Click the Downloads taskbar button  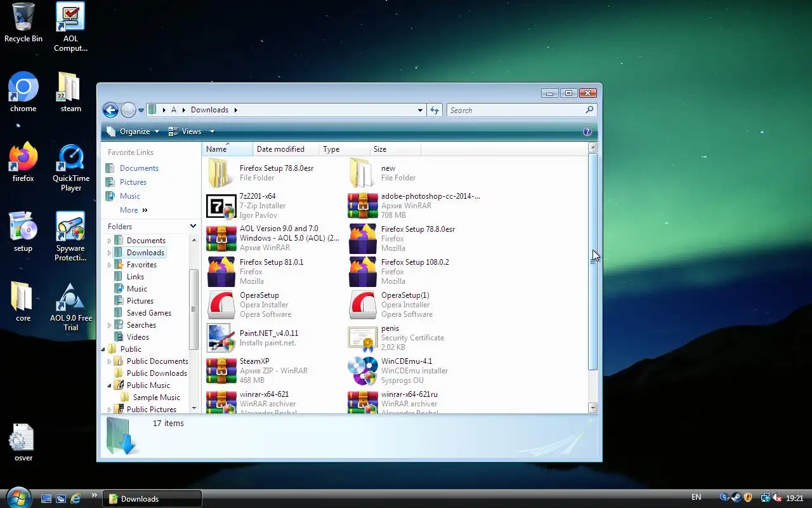click(152, 499)
